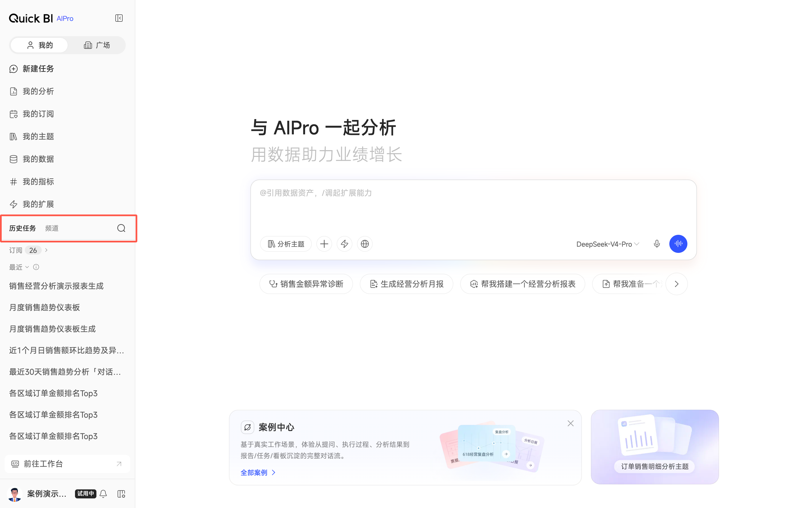Click the plus button in the input box

point(324,244)
